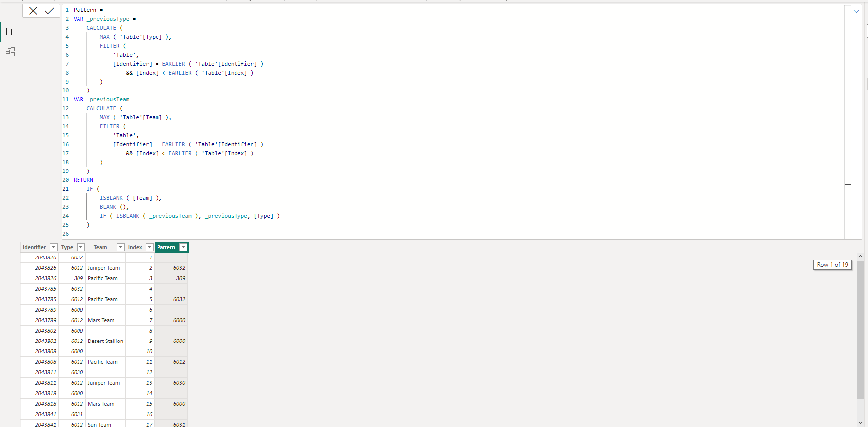Select the Identifier column header
Image resolution: width=868 pixels, height=427 pixels.
[x=34, y=247]
